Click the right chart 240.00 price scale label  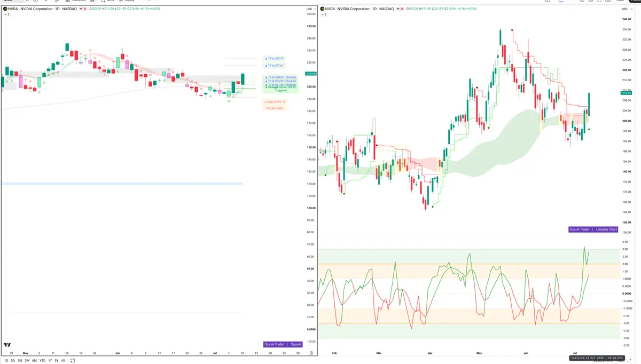(626, 20)
